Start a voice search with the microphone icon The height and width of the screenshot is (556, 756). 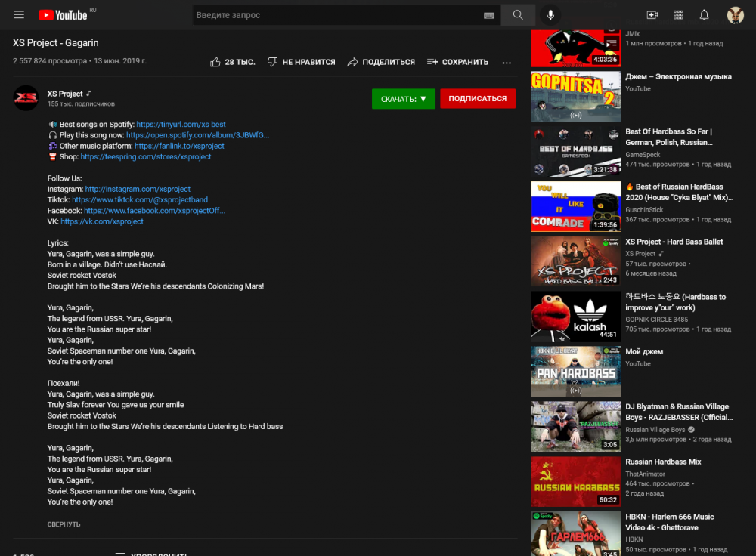click(550, 14)
